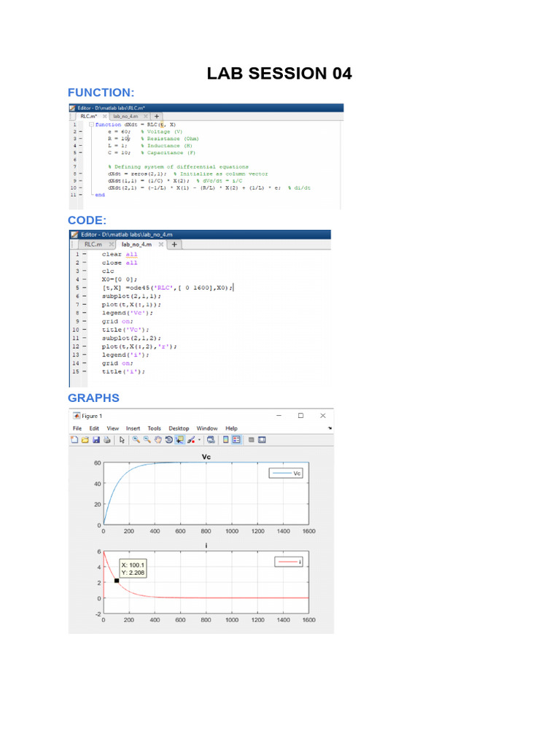Choose the Rotate 3D tool
This screenshot has width=560, height=747.
pos(169,440)
